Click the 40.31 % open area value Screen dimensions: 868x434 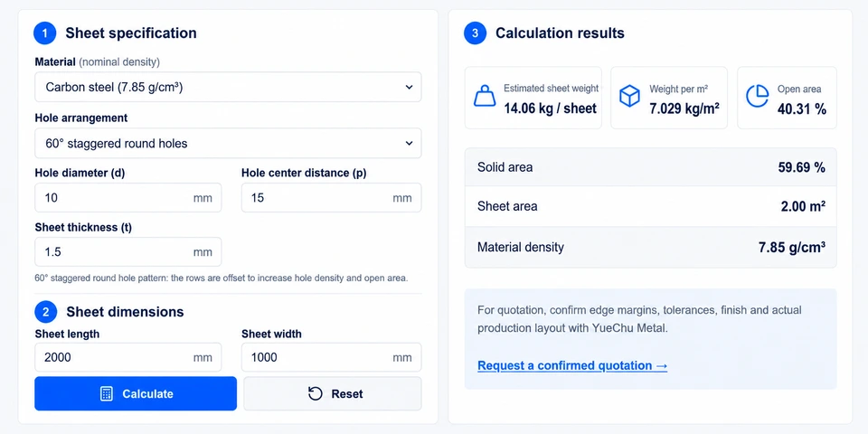point(802,108)
